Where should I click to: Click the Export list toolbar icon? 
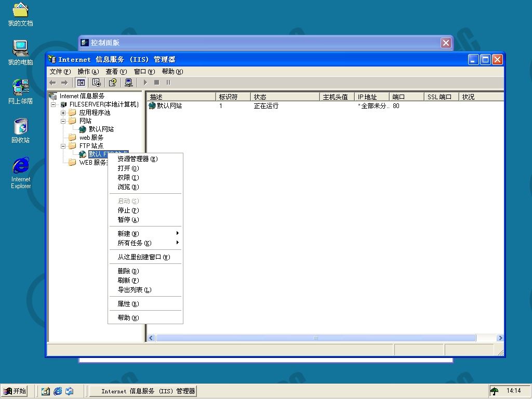pos(96,83)
